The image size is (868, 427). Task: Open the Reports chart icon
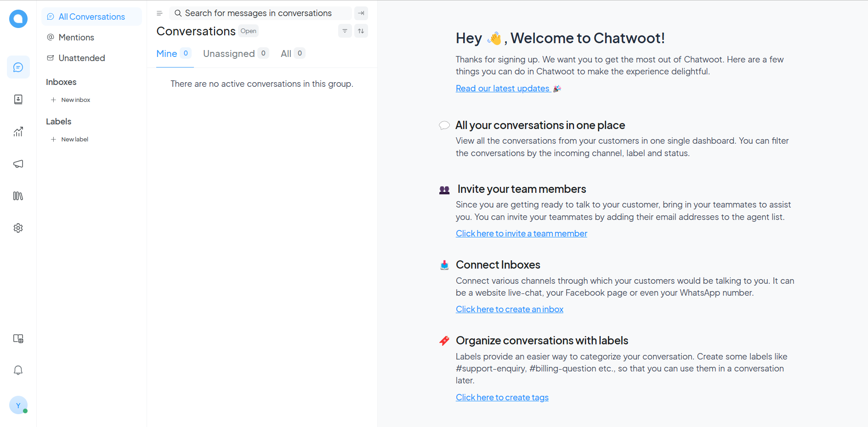coord(18,132)
